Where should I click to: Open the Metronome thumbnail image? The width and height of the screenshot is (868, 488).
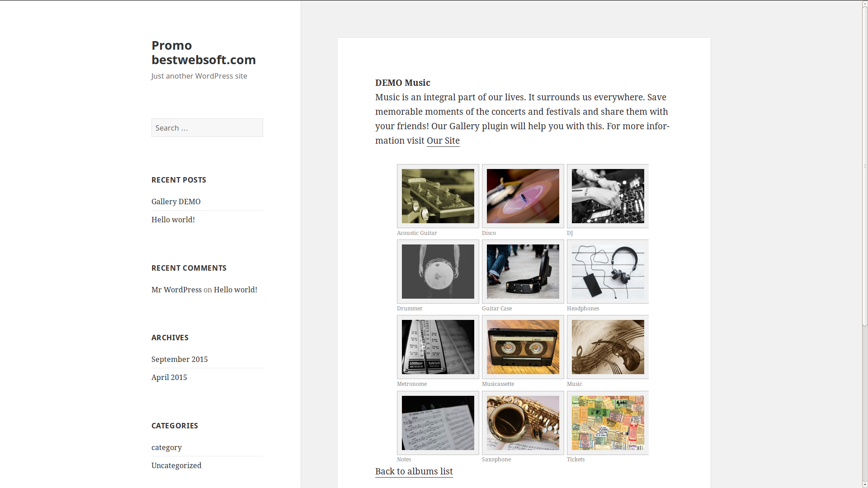click(438, 347)
